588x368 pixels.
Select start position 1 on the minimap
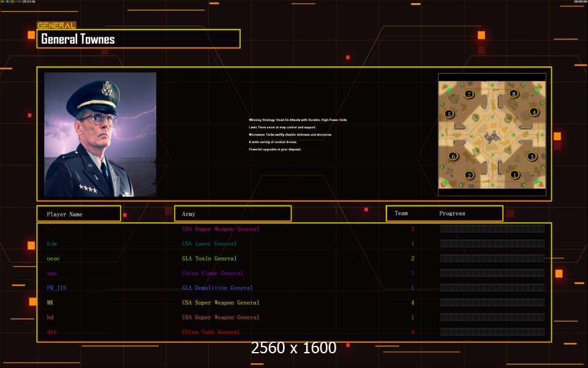[x=514, y=174]
